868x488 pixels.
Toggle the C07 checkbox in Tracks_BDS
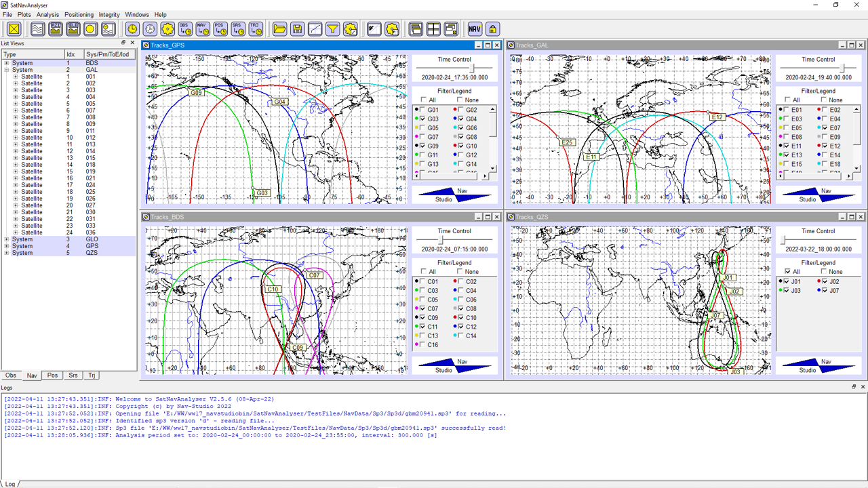point(423,309)
